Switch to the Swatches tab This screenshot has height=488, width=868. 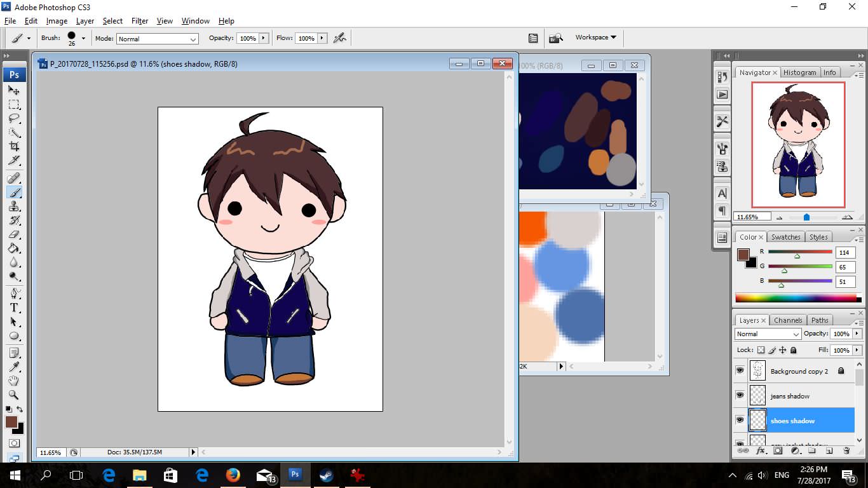pyautogui.click(x=785, y=237)
